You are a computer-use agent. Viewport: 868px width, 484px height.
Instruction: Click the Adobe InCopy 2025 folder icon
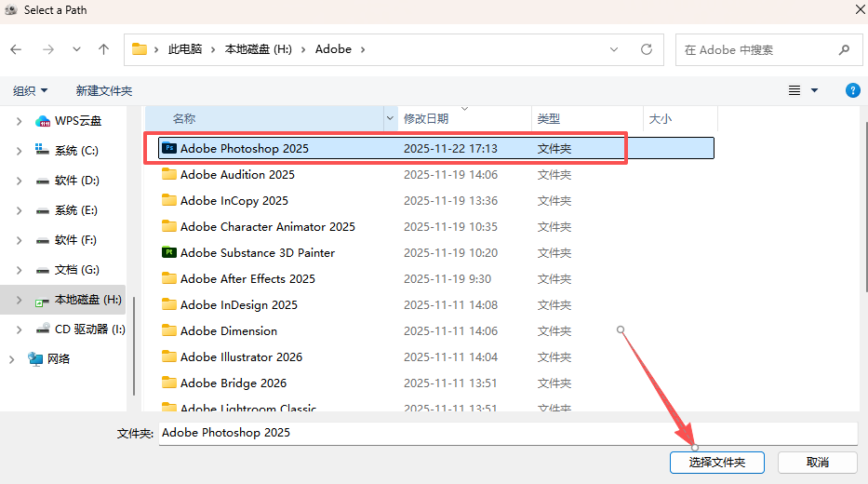click(x=169, y=200)
